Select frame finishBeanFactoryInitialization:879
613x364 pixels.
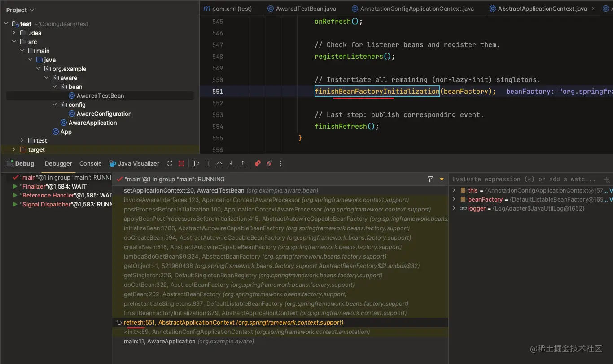(280, 313)
